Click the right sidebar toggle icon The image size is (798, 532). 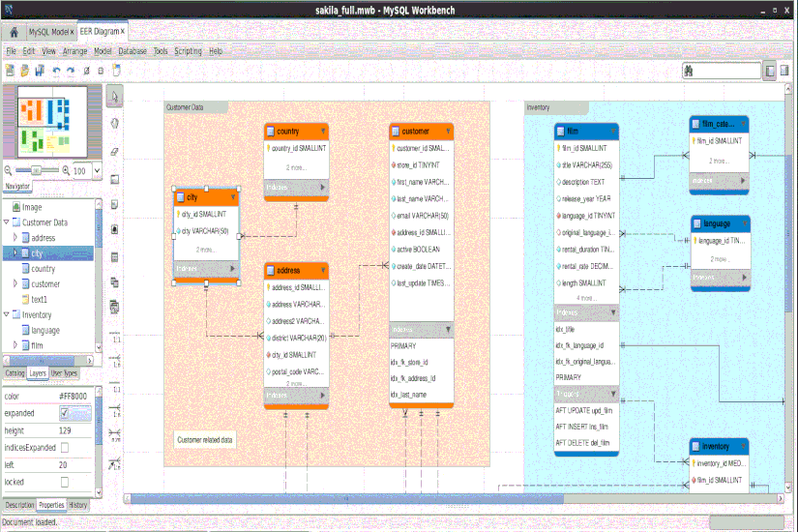[784, 71]
